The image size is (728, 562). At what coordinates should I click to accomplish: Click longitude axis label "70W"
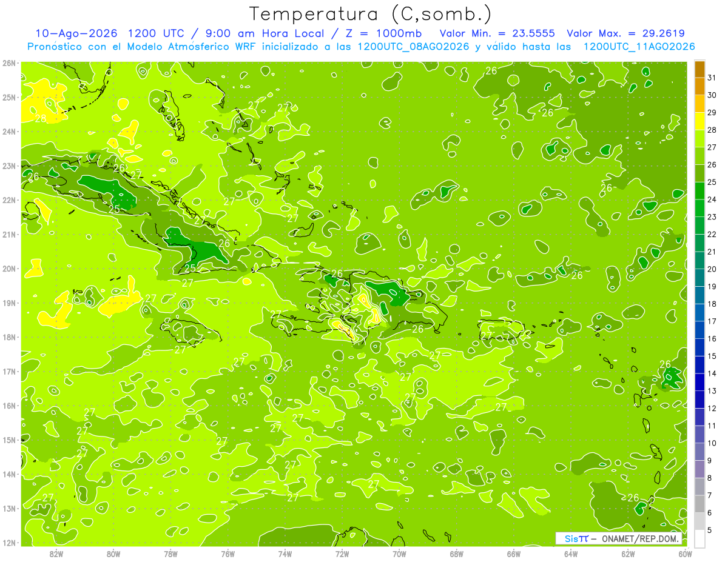coord(399,554)
